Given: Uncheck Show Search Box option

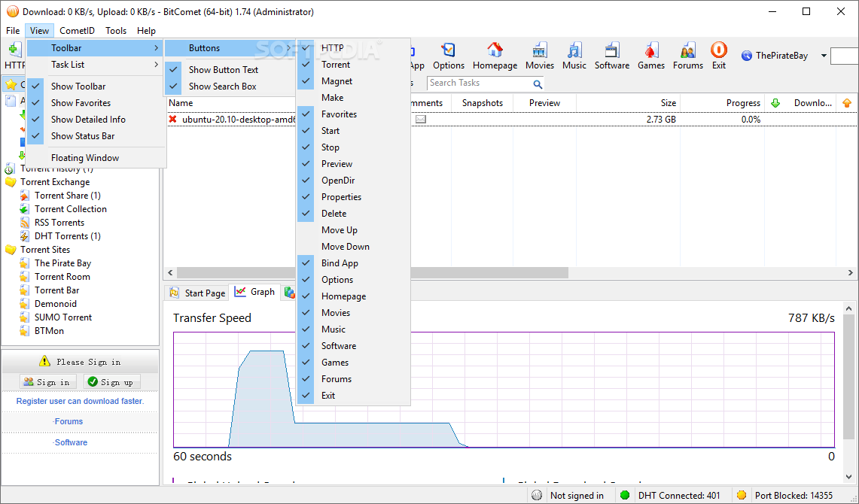Looking at the screenshot, I should tap(230, 87).
